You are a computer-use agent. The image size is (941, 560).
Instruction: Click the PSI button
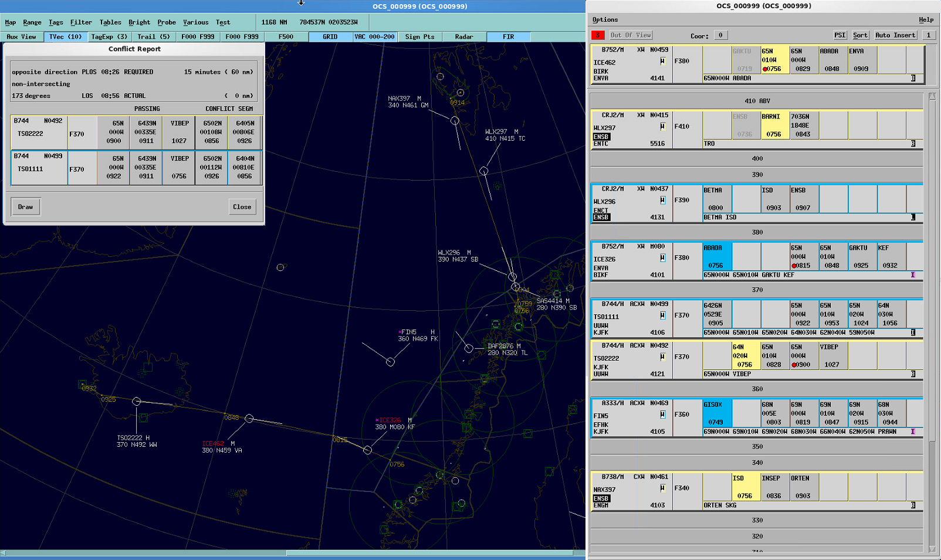click(x=840, y=35)
